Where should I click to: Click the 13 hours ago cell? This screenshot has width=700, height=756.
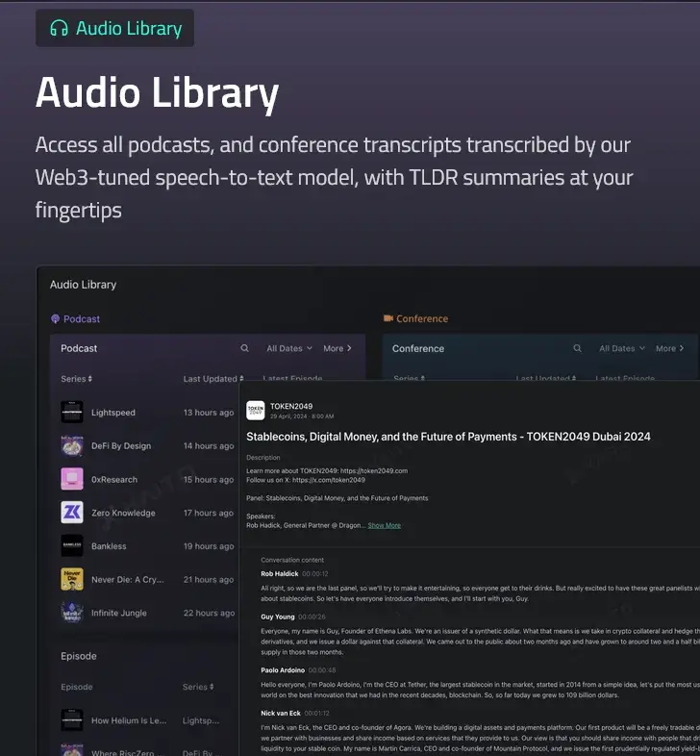[x=209, y=413]
